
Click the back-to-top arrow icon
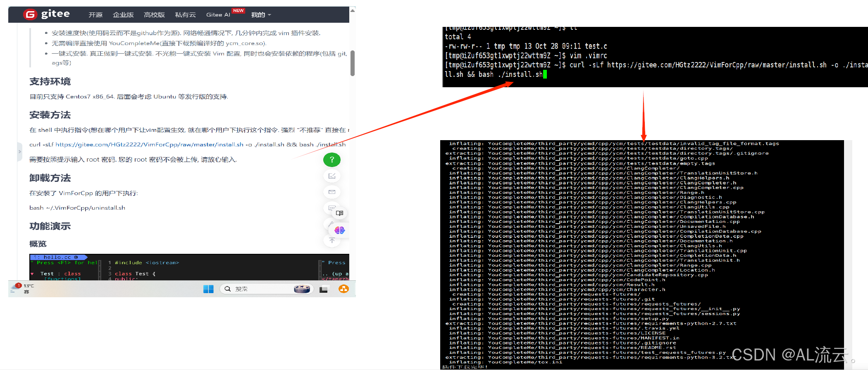pos(332,240)
